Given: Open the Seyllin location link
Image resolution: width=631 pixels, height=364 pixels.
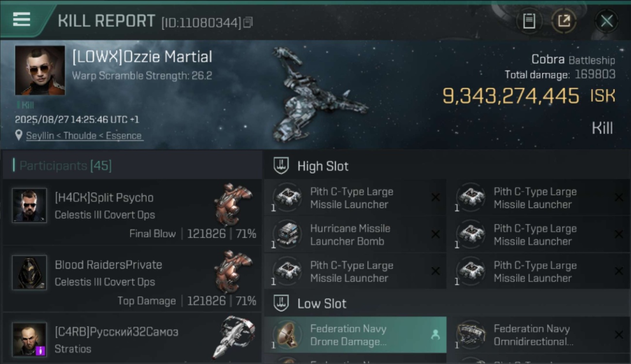Looking at the screenshot, I should 84,136.
